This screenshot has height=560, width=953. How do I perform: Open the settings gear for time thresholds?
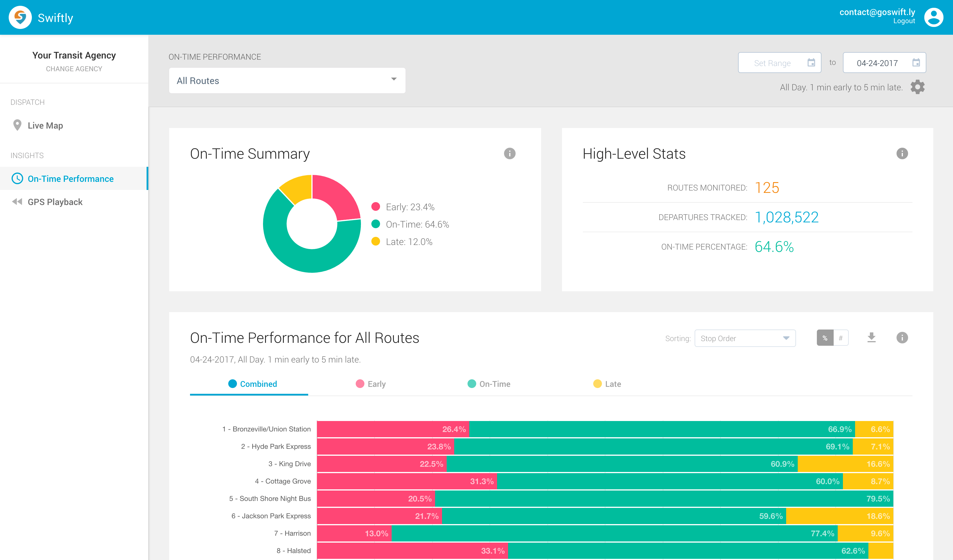(x=917, y=87)
